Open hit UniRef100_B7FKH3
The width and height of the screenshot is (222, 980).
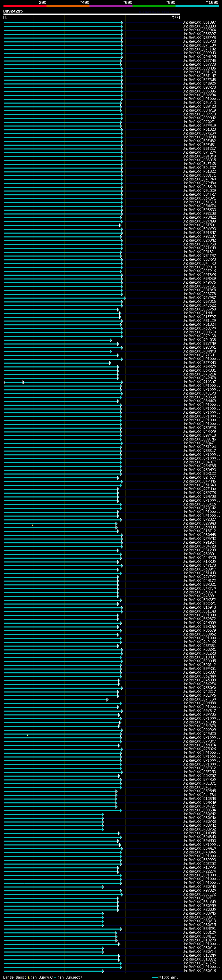click(199, 363)
